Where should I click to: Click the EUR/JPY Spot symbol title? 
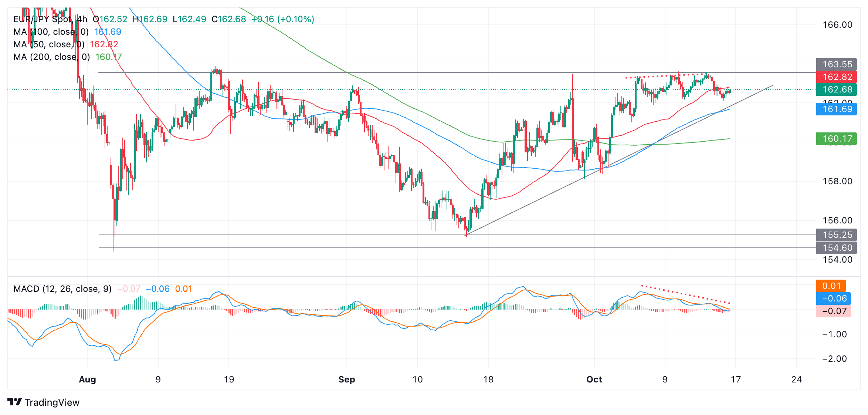[x=43, y=19]
